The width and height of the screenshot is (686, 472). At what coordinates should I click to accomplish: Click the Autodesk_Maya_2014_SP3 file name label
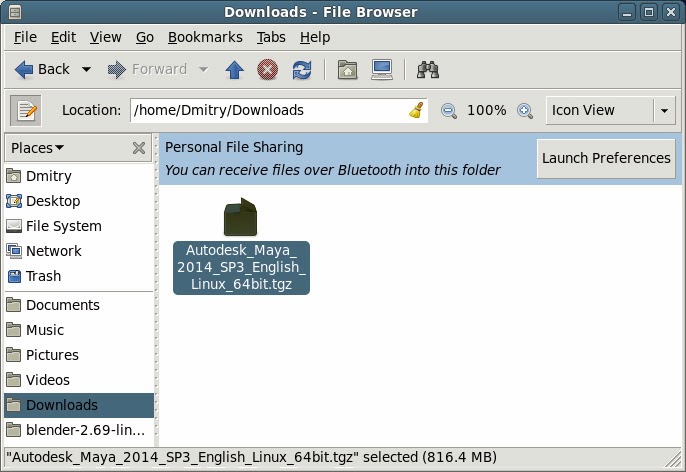pyautogui.click(x=241, y=267)
